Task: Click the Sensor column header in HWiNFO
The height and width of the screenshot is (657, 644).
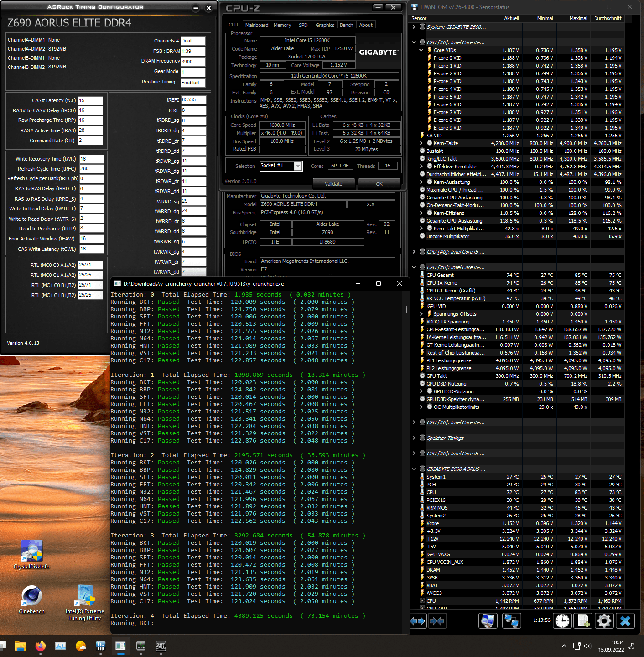Action: 449,18
